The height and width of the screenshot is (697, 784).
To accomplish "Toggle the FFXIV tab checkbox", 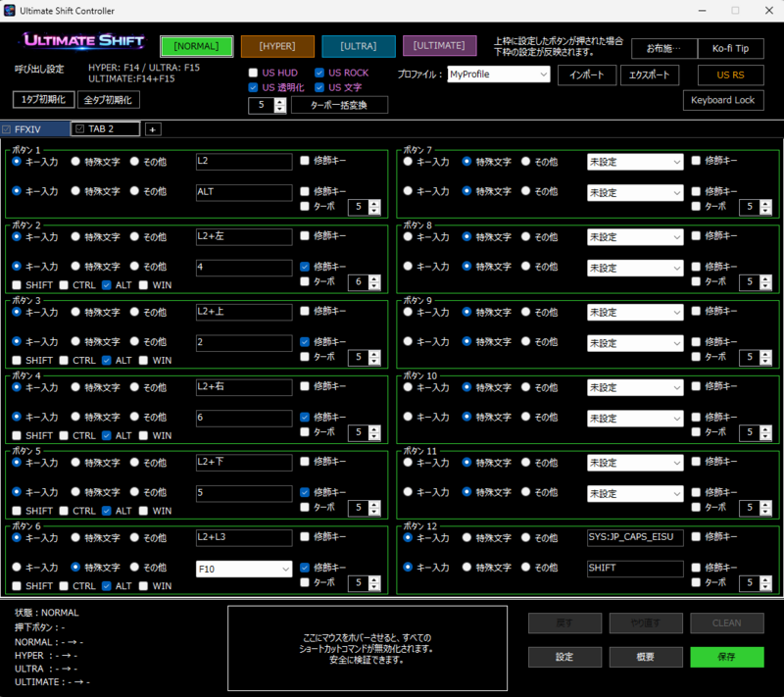I will pos(7,129).
